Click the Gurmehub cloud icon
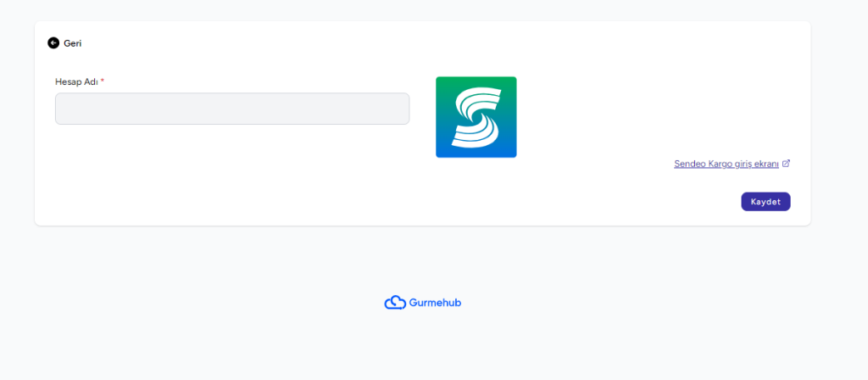Image resolution: width=868 pixels, height=380 pixels. [x=395, y=303]
